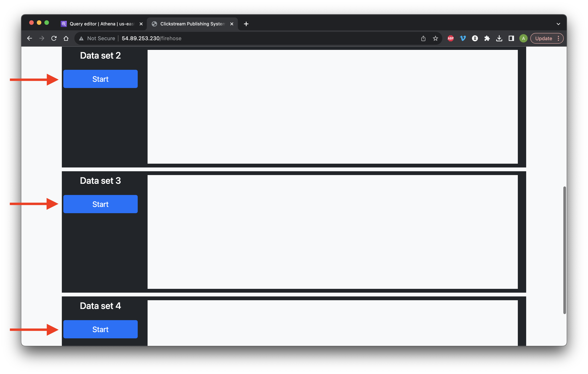588x374 pixels.
Task: Reload the current page
Action: pyautogui.click(x=54, y=38)
